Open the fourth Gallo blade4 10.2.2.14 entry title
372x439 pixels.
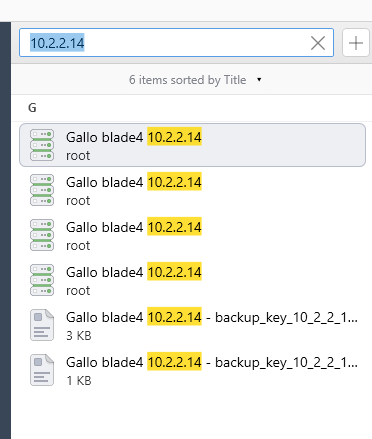click(x=134, y=272)
